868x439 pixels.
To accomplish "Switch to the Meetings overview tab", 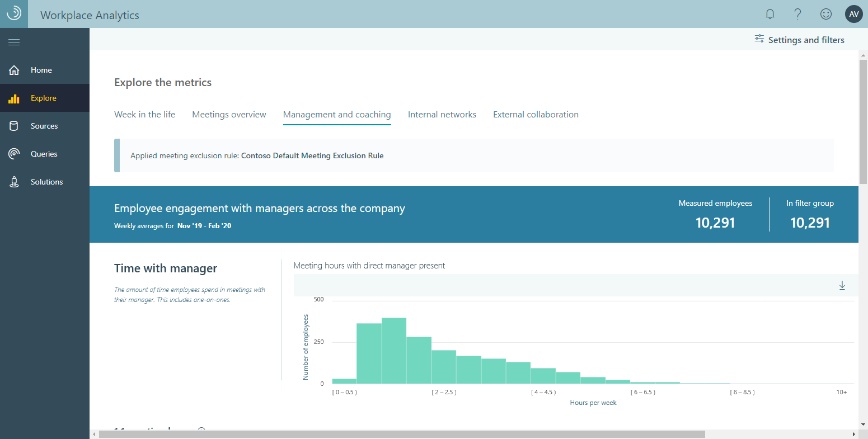I will (x=229, y=115).
